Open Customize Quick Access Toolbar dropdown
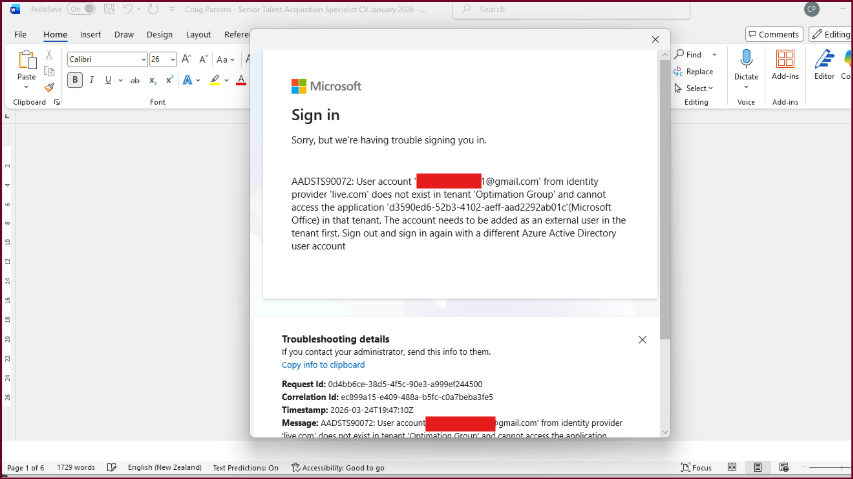Screen dimensions: 853x479 (x=171, y=9)
